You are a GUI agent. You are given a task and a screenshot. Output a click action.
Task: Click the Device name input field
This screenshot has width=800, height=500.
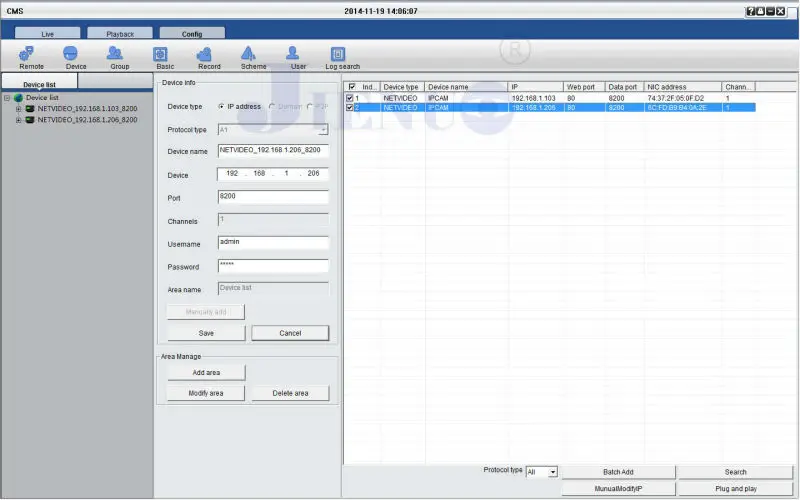[273, 151]
